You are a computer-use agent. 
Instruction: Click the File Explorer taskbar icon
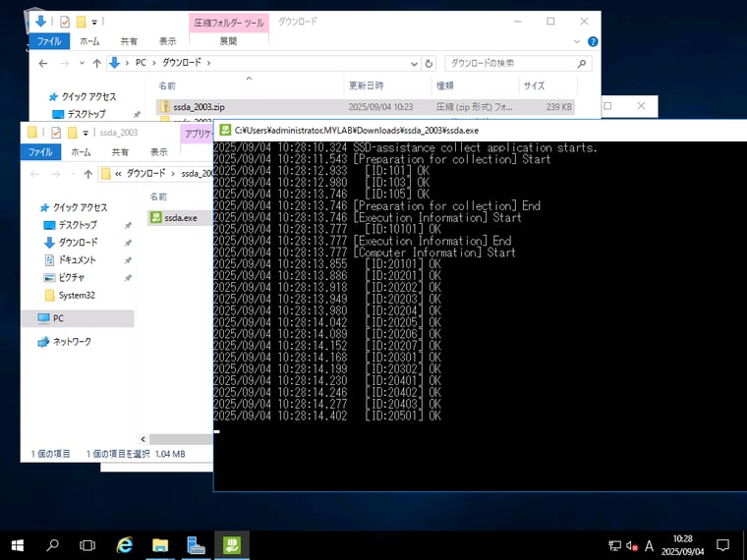pyautogui.click(x=160, y=544)
